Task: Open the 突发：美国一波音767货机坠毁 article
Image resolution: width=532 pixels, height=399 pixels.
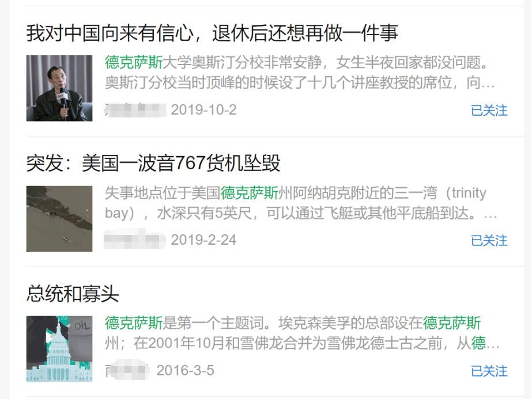Action: click(x=153, y=163)
